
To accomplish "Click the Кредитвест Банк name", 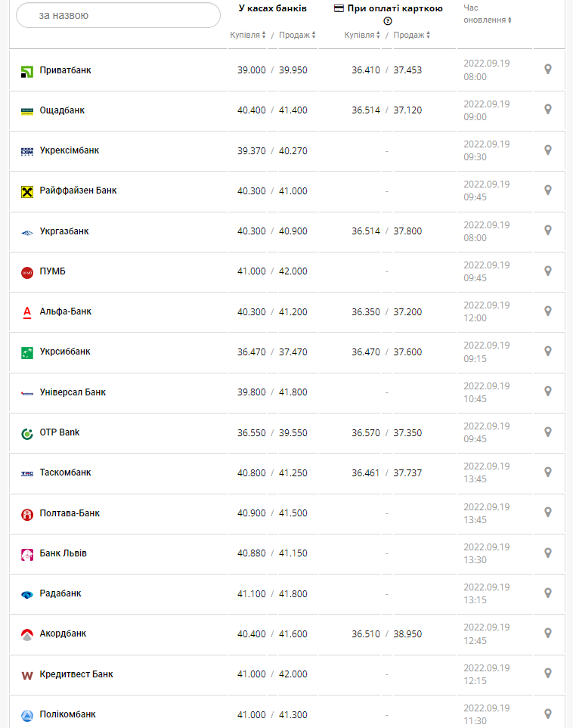I will click(76, 674).
